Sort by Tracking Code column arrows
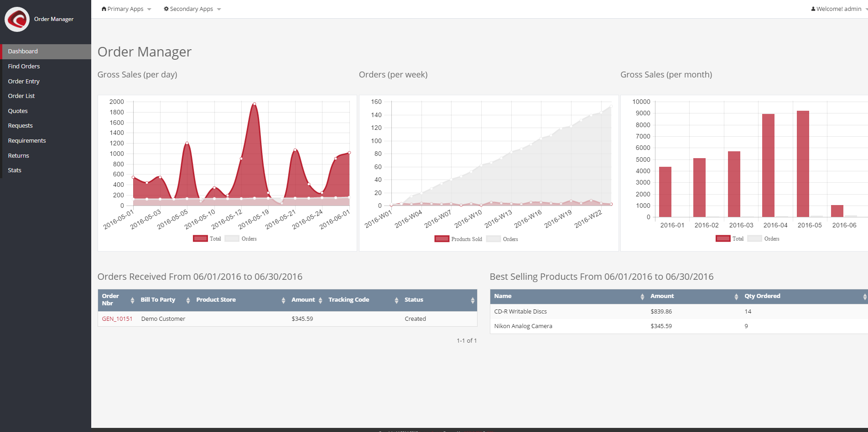 pos(396,300)
